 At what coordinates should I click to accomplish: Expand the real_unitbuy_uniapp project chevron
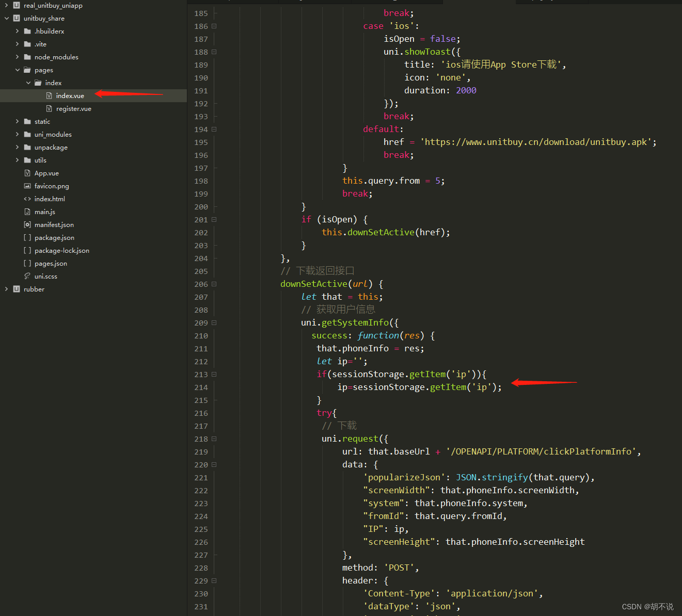(x=6, y=5)
